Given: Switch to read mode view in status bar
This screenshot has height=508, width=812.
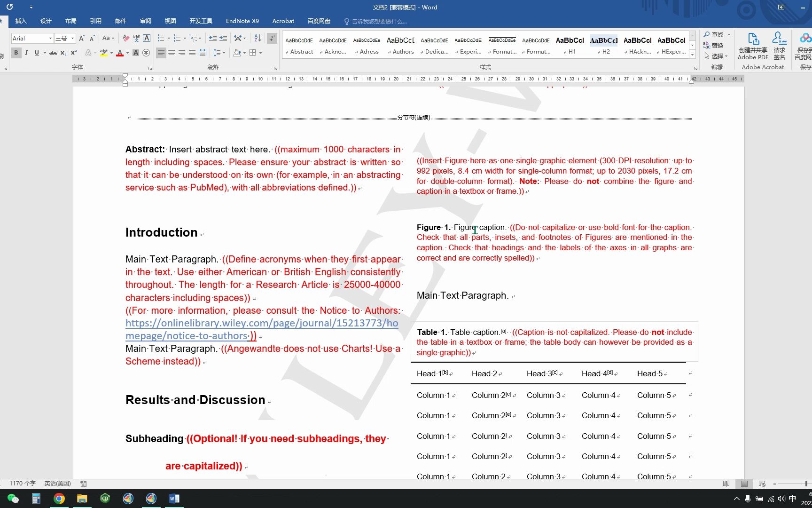Looking at the screenshot, I should click(x=726, y=484).
